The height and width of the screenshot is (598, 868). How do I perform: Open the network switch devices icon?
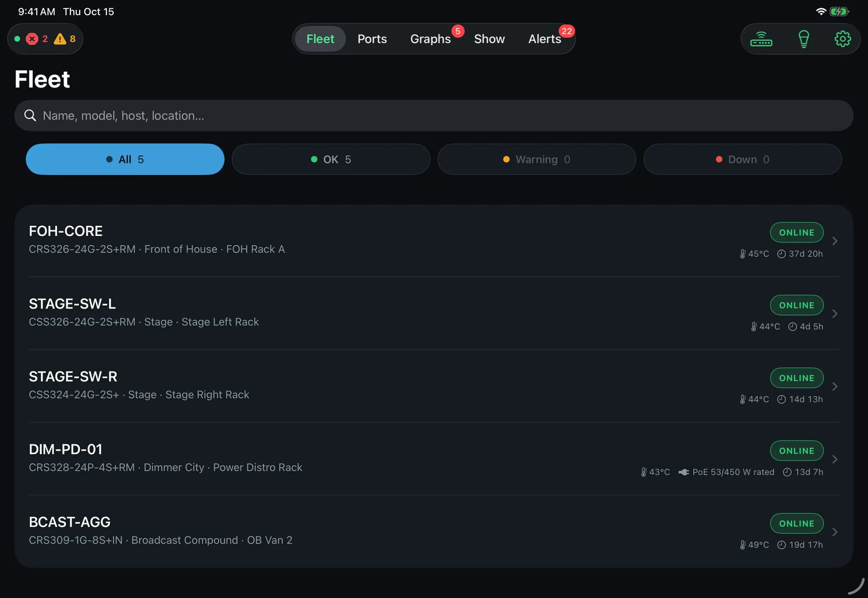pyautogui.click(x=761, y=39)
